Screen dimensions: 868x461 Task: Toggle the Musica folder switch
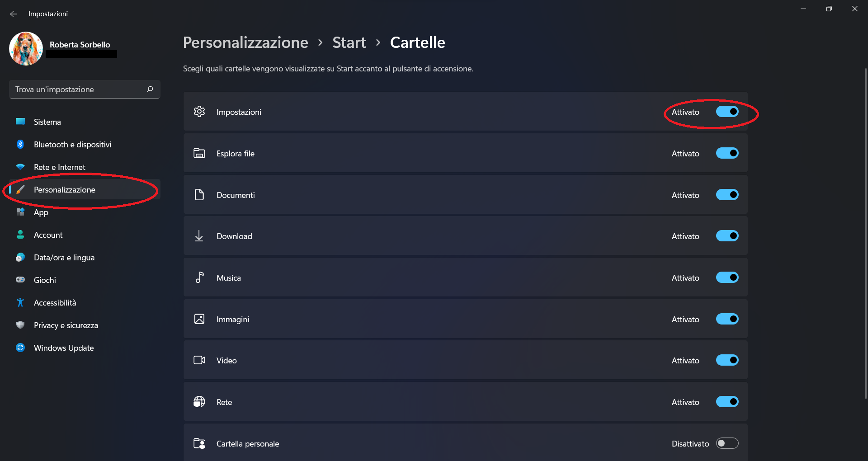(727, 278)
